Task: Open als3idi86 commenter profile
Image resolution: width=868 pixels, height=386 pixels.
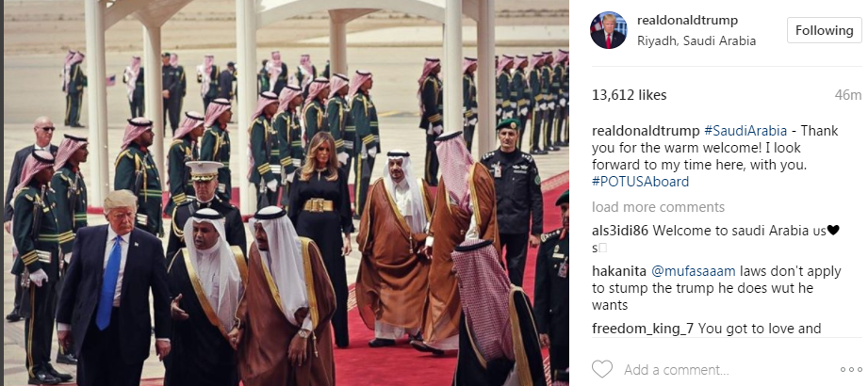Action: [x=620, y=231]
